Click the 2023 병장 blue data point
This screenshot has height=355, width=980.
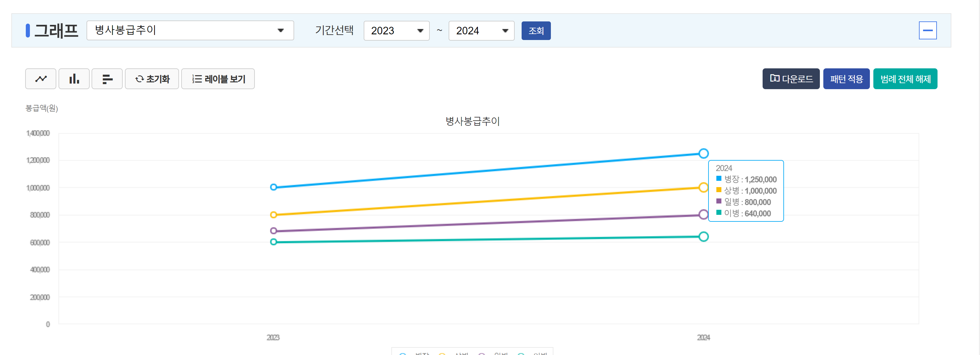[273, 187]
